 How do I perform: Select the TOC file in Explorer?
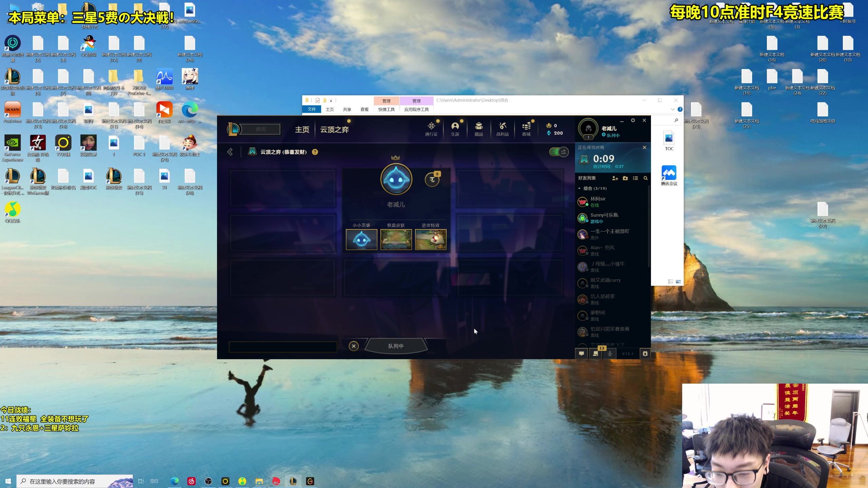[x=669, y=141]
